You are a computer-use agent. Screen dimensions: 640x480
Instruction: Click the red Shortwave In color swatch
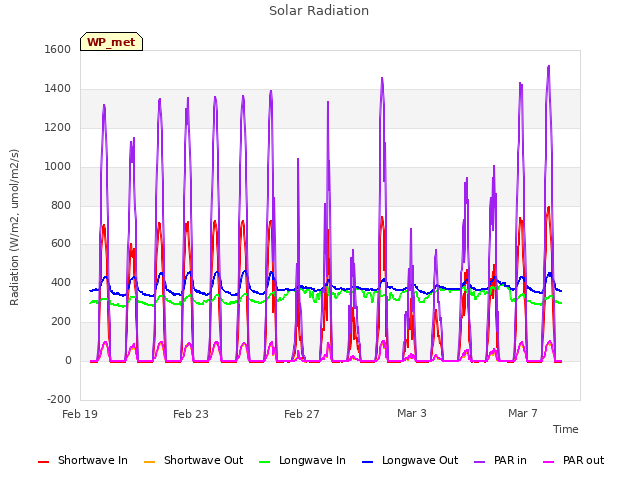(x=43, y=462)
